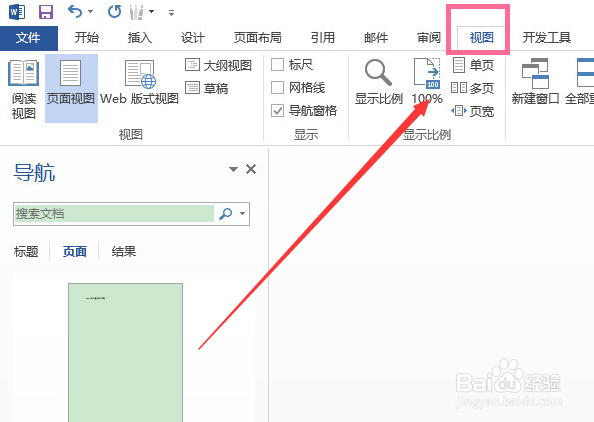Customize the Quick Access Toolbar
Viewport: 594px width, 422px height.
click(x=171, y=13)
